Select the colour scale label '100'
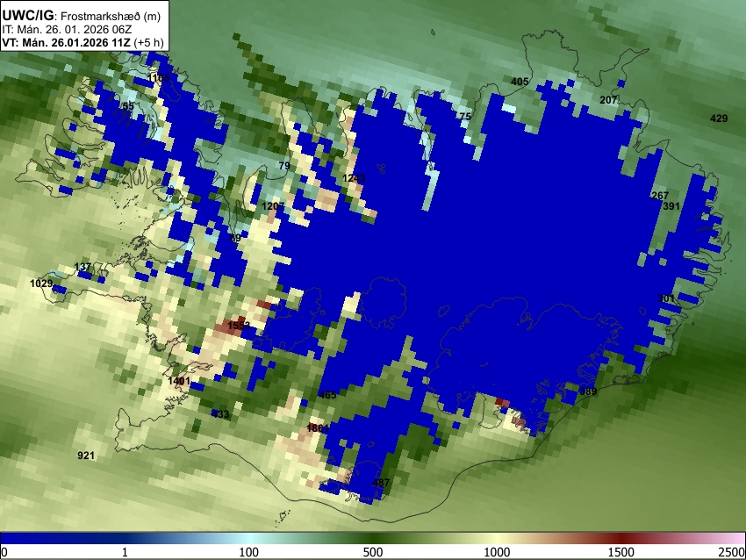This screenshot has width=746, height=560. 249,552
